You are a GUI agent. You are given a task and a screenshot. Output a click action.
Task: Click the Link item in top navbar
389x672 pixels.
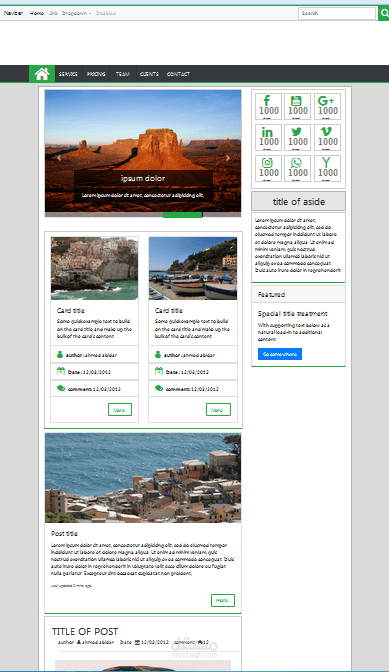pos(53,13)
